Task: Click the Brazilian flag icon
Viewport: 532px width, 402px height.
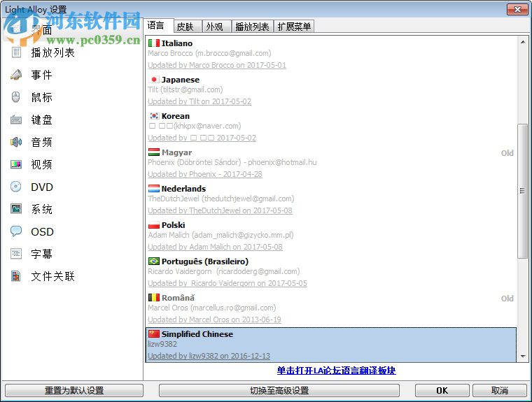Action: click(154, 261)
